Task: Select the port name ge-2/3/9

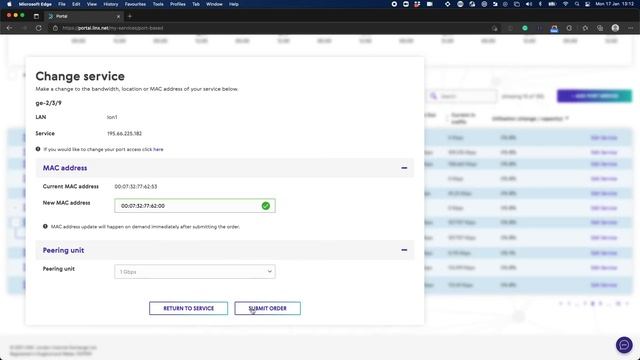Action: tap(49, 103)
